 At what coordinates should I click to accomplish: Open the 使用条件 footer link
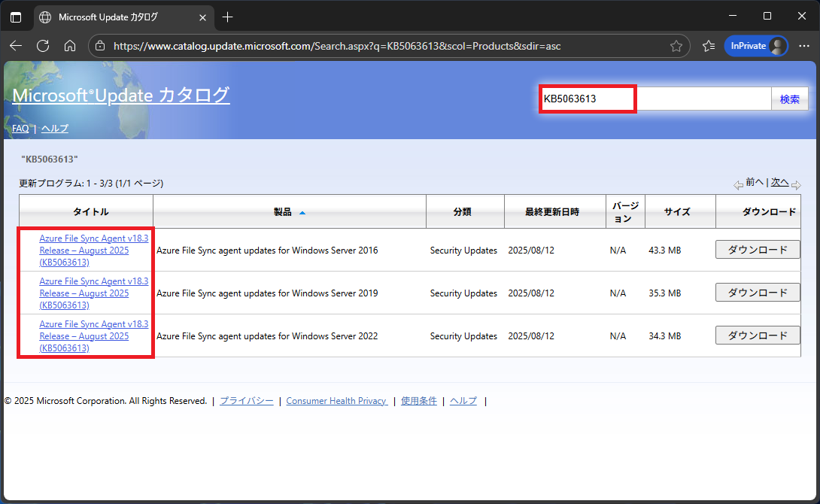(418, 401)
